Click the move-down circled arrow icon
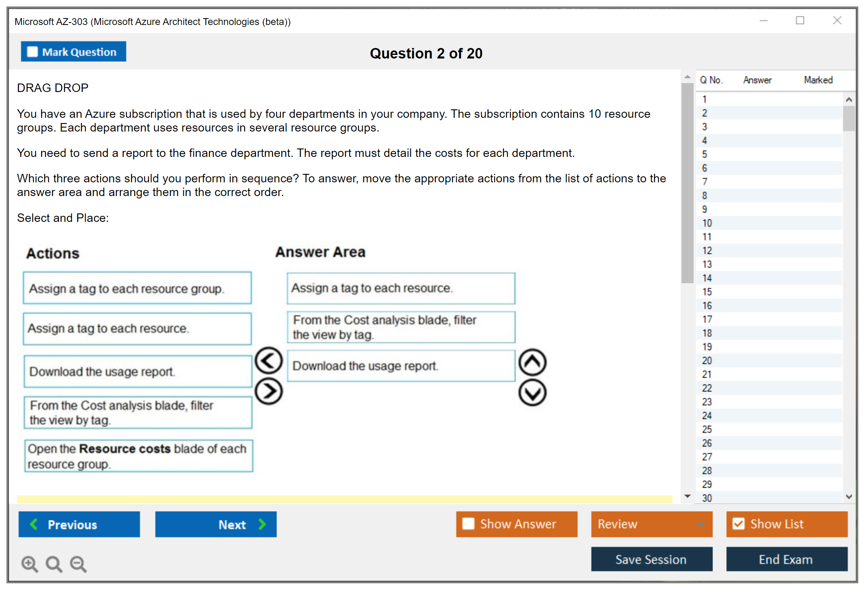The width and height of the screenshot is (868, 593). 532,393
